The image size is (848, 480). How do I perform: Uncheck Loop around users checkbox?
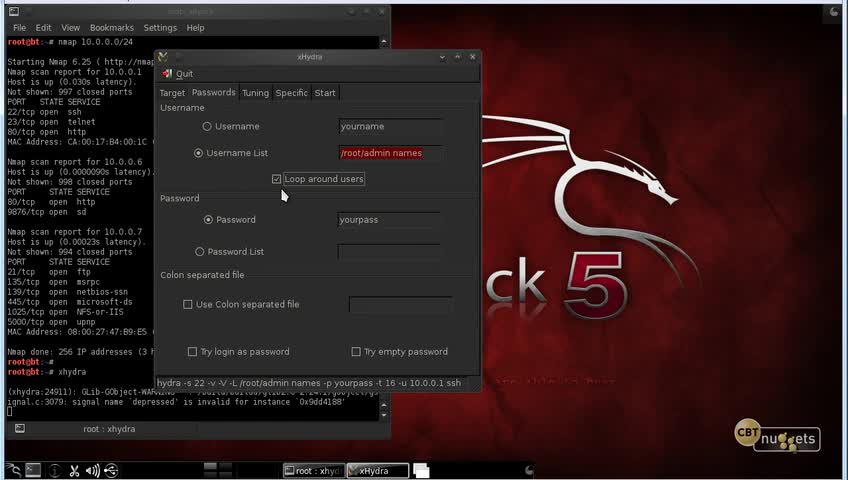pyautogui.click(x=276, y=179)
